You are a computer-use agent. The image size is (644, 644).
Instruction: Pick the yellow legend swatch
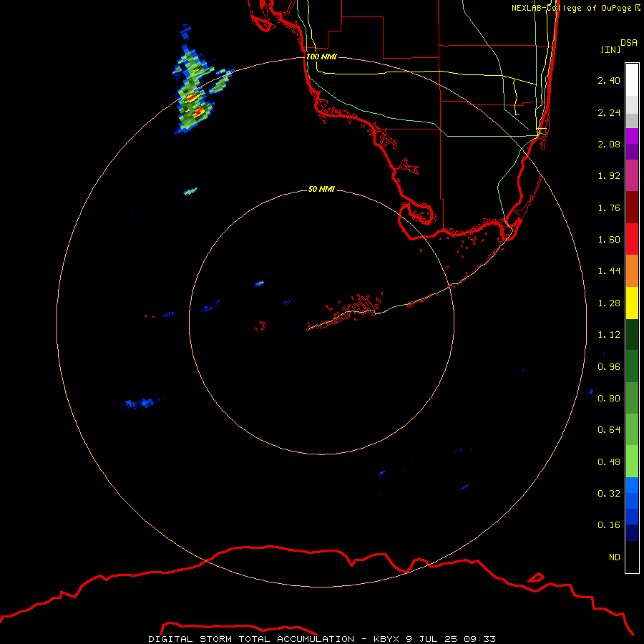[632, 303]
